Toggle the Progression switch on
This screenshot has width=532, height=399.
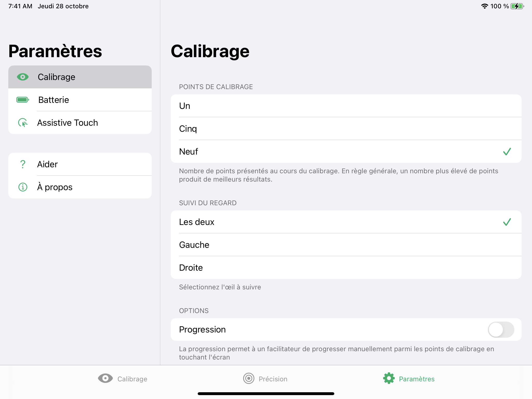click(x=501, y=330)
